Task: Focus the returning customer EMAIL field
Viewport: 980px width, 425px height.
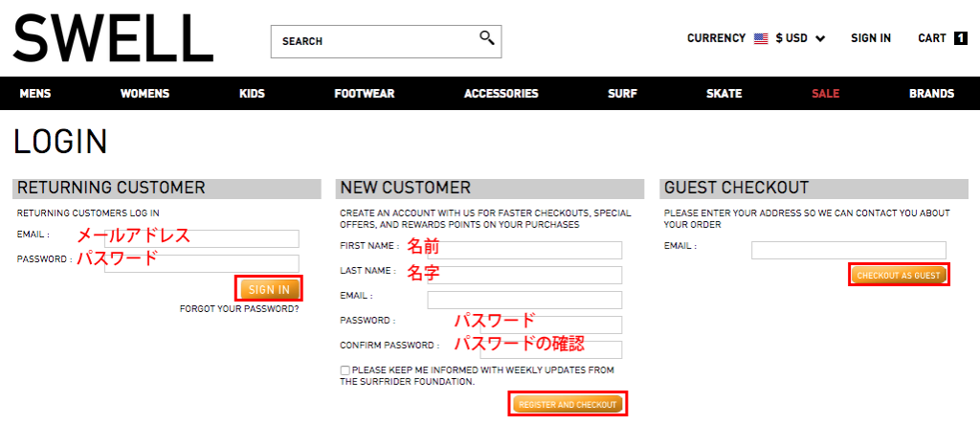Action: coord(202,238)
